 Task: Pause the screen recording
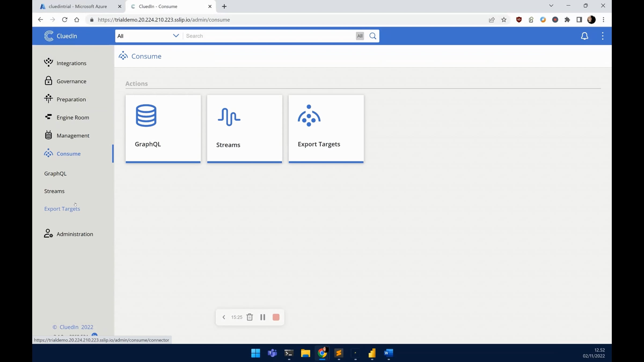[263, 317]
